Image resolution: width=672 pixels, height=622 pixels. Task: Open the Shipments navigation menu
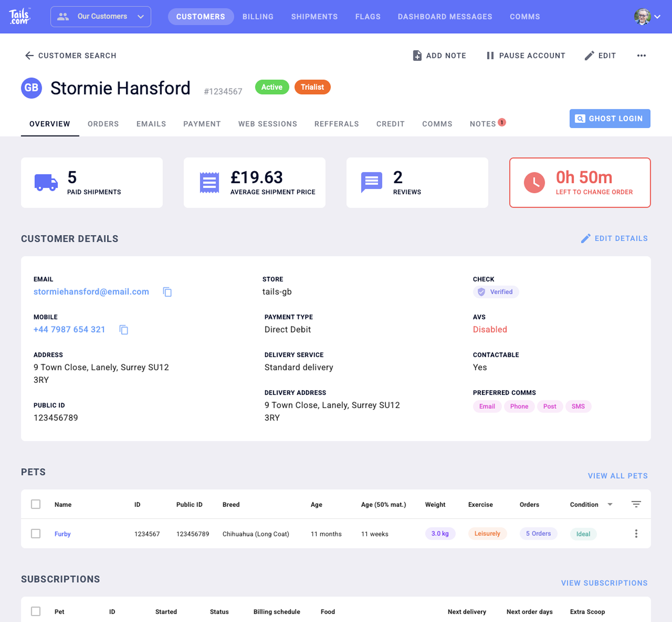[x=314, y=17]
